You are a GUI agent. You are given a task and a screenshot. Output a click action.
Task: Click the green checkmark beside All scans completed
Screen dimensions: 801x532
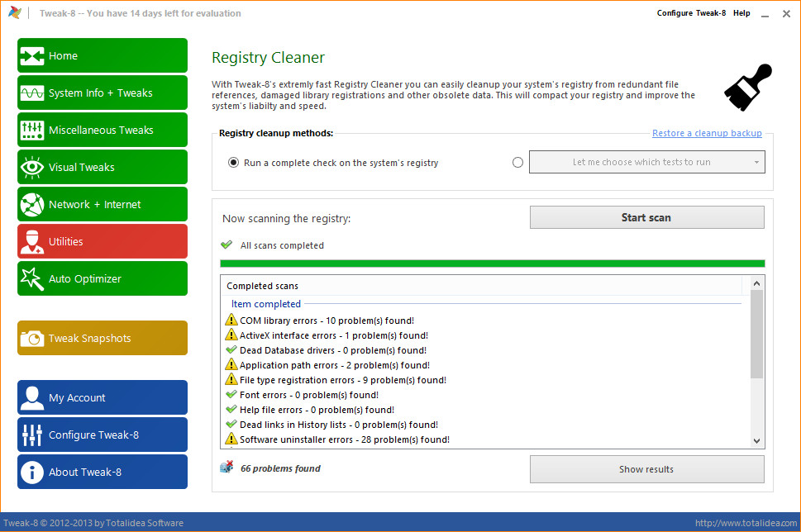pos(226,245)
